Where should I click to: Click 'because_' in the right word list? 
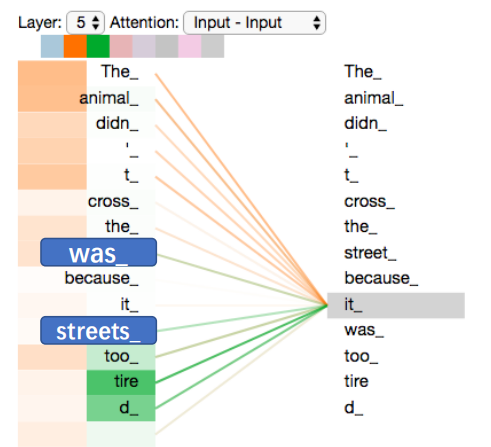pyautogui.click(x=381, y=278)
